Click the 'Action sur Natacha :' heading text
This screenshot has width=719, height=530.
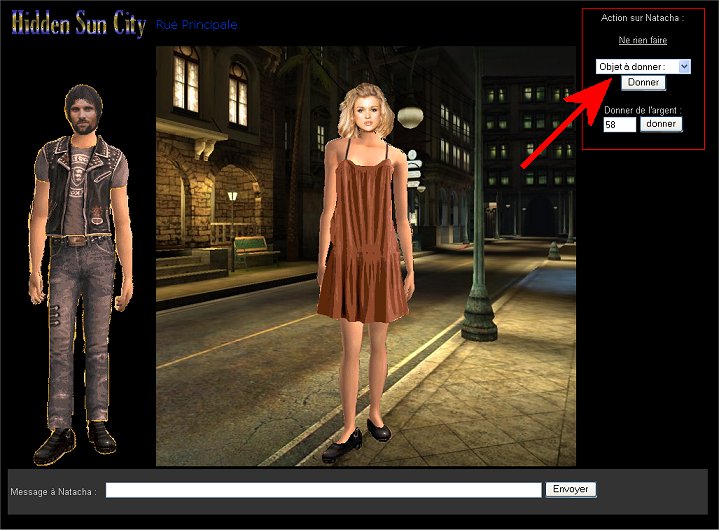[x=642, y=18]
